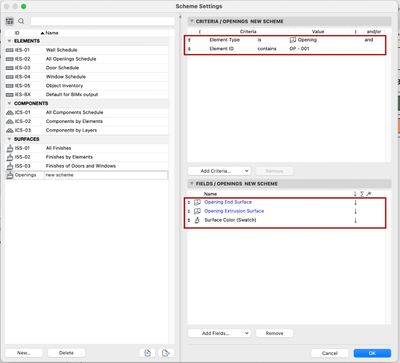Select the Object Inventory scheme

coord(87,86)
